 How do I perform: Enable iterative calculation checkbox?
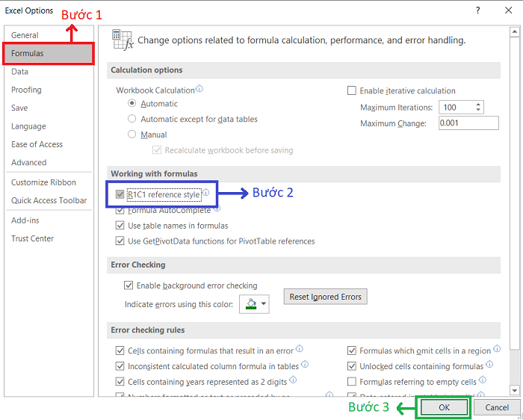point(352,90)
